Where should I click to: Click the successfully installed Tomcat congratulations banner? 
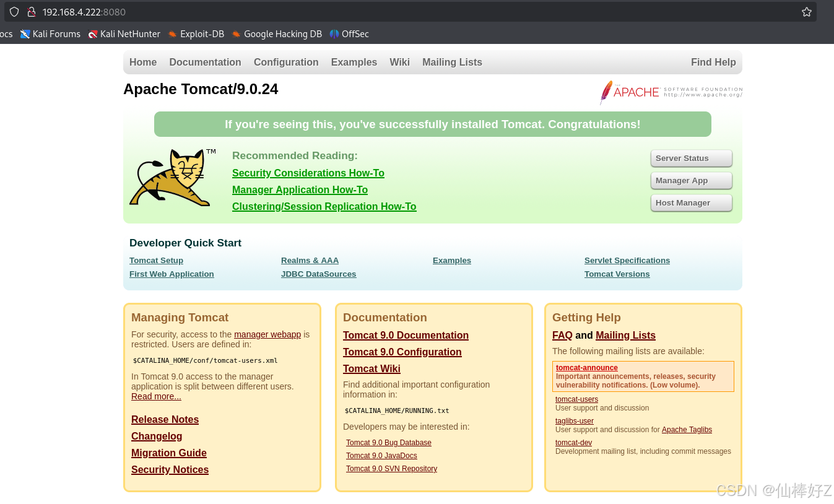point(433,124)
